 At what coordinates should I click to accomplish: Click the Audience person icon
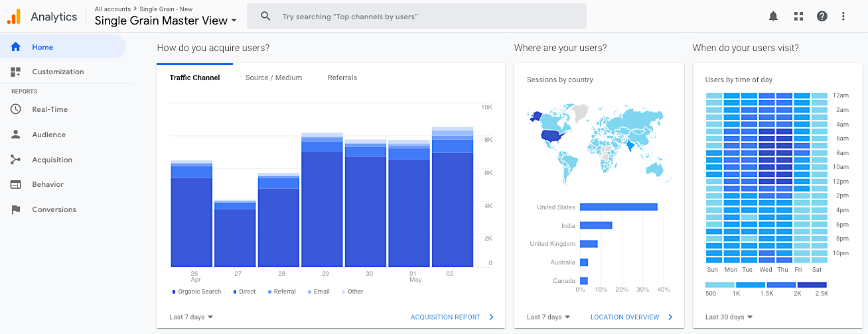[16, 135]
